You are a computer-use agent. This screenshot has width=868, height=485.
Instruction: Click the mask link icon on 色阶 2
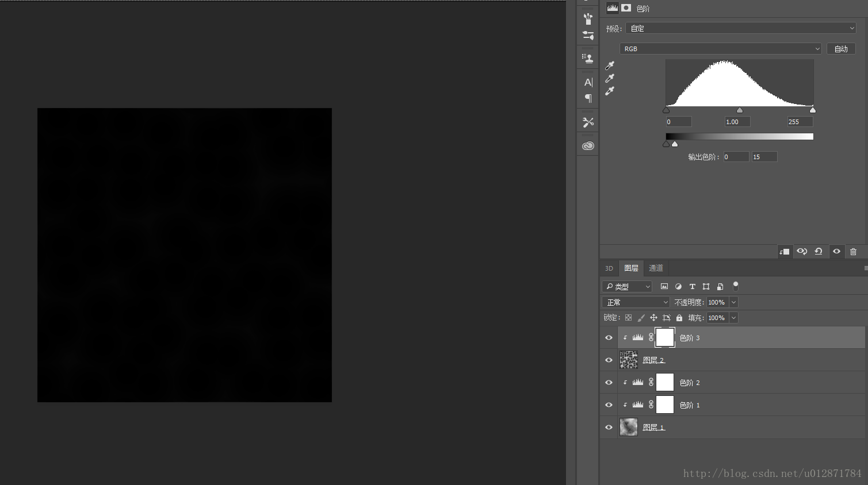651,382
